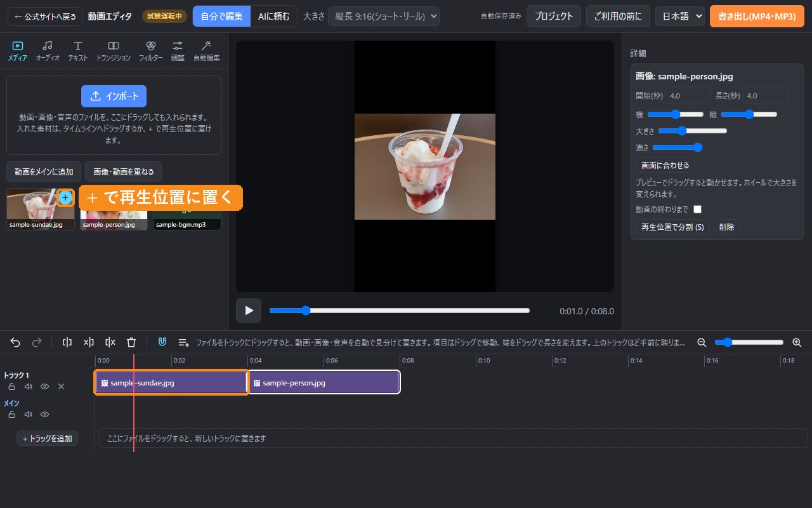812x508 pixels.
Task: Click the add-track list icon in timeline toolbar
Action: pyautogui.click(x=184, y=342)
